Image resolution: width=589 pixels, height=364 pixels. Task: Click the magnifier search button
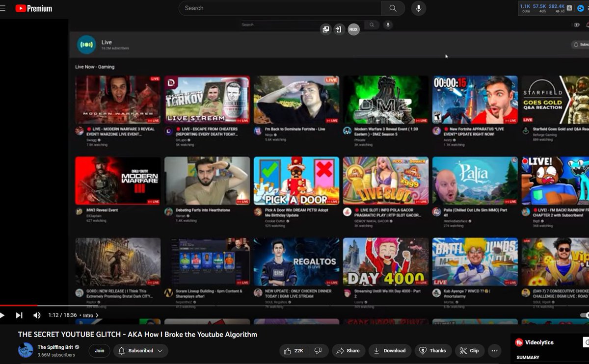tap(393, 8)
